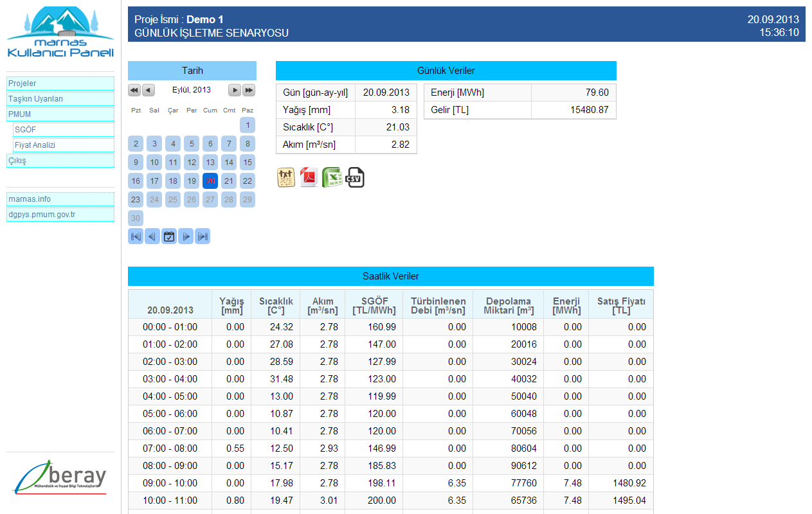Open dgpys.pmum.gov.tr link

click(60, 215)
